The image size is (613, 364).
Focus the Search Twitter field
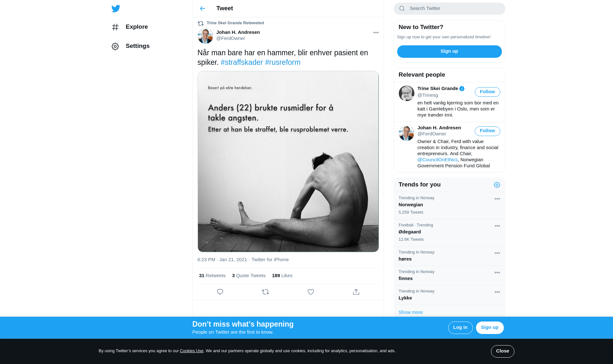[x=449, y=9]
